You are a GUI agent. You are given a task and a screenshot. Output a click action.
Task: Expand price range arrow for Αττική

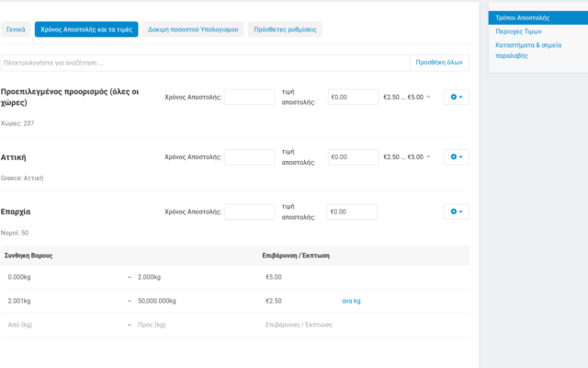point(428,157)
